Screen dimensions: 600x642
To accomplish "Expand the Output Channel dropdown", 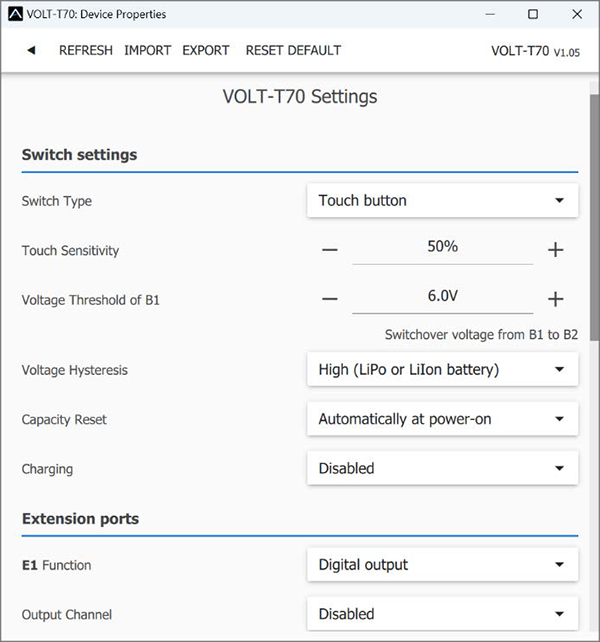I will point(442,614).
